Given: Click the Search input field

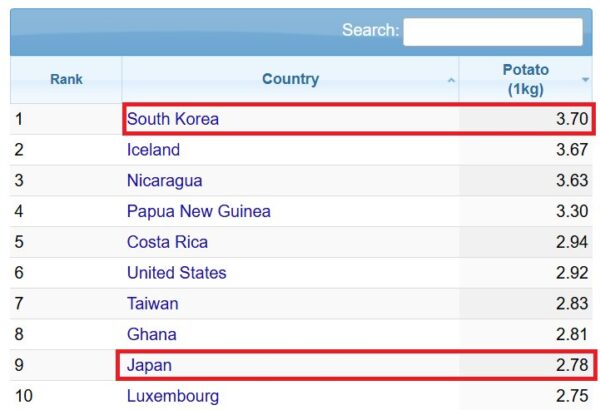Looking at the screenshot, I should pos(492,31).
